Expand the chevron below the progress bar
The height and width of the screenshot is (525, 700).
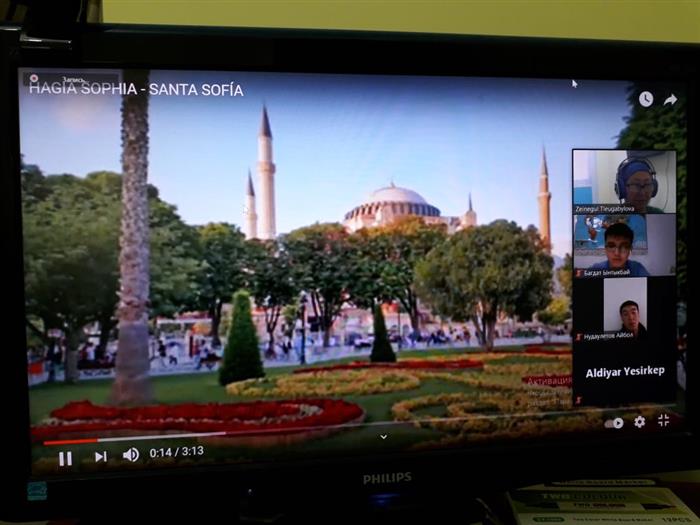(x=383, y=436)
